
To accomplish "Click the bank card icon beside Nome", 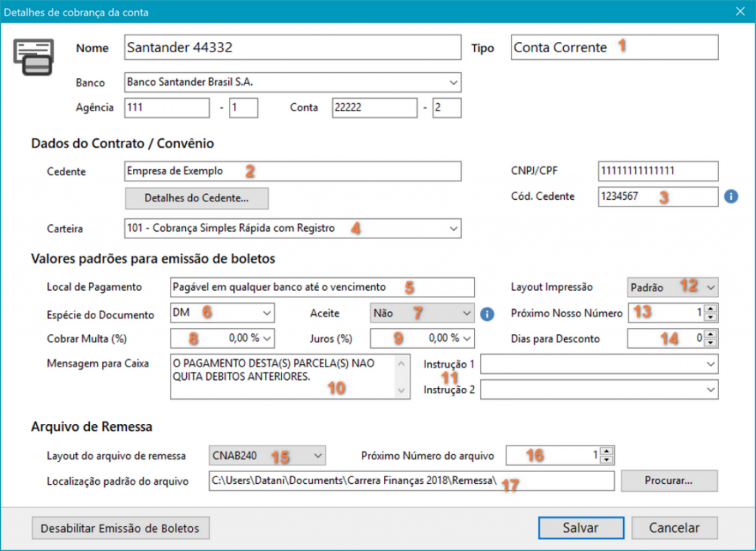I will (x=36, y=56).
